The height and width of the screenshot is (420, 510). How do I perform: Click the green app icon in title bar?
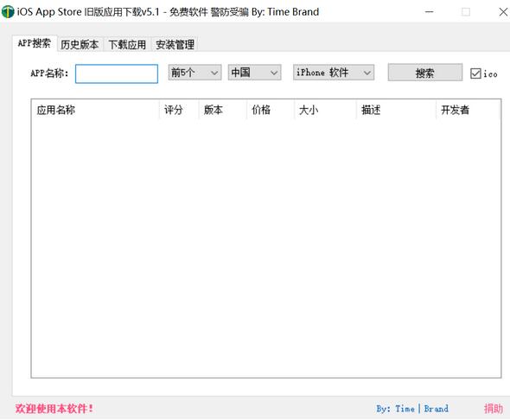coord(8,12)
